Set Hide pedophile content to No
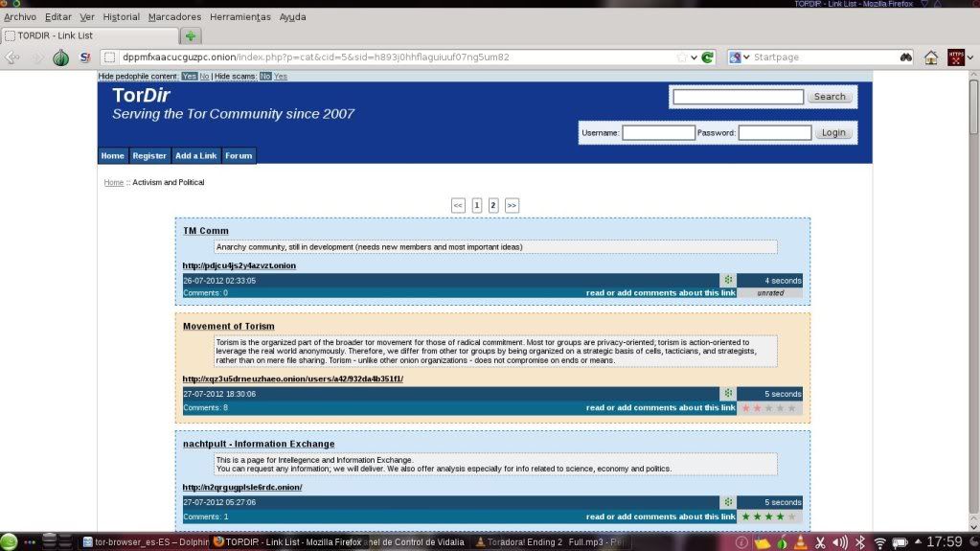The height and width of the screenshot is (551, 980). tap(204, 77)
